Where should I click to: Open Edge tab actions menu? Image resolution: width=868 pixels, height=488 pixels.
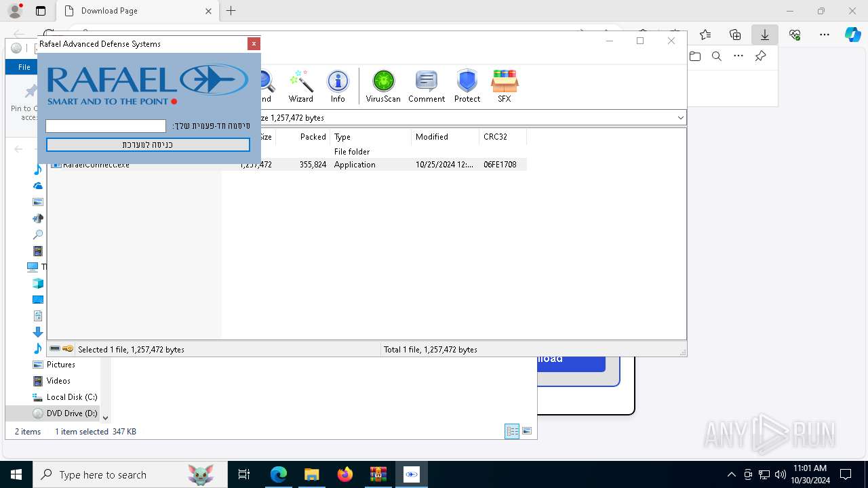coord(41,11)
